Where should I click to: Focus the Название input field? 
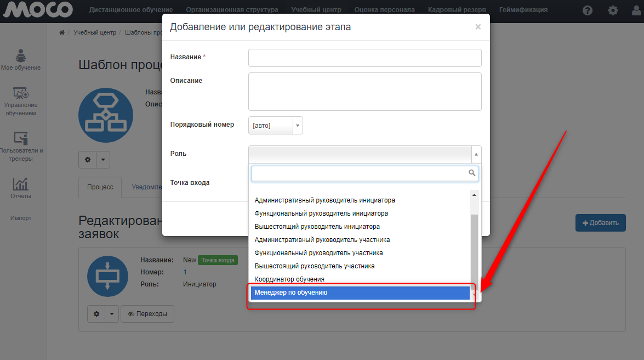364,58
